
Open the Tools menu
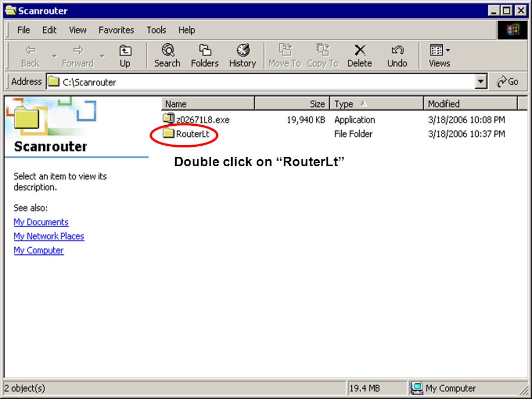pos(156,30)
